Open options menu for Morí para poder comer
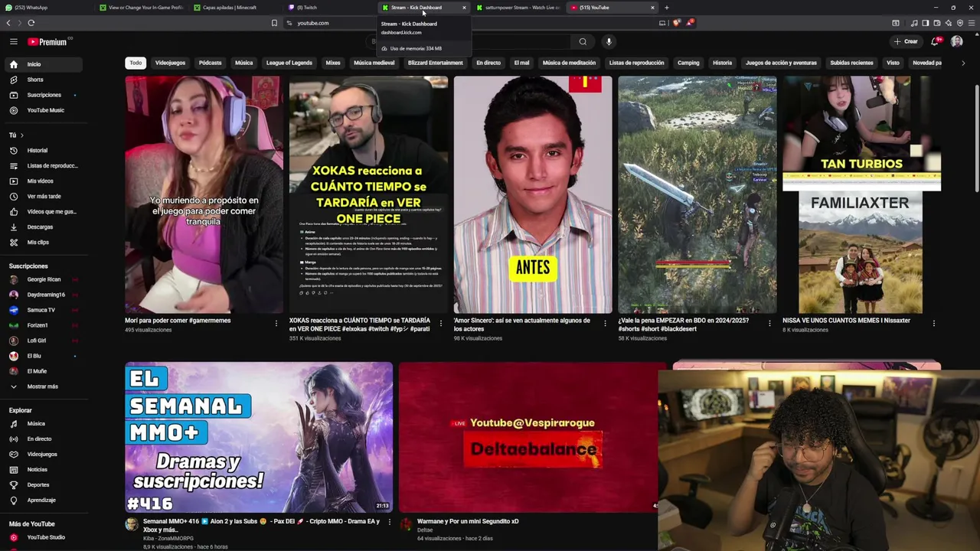 tap(276, 324)
